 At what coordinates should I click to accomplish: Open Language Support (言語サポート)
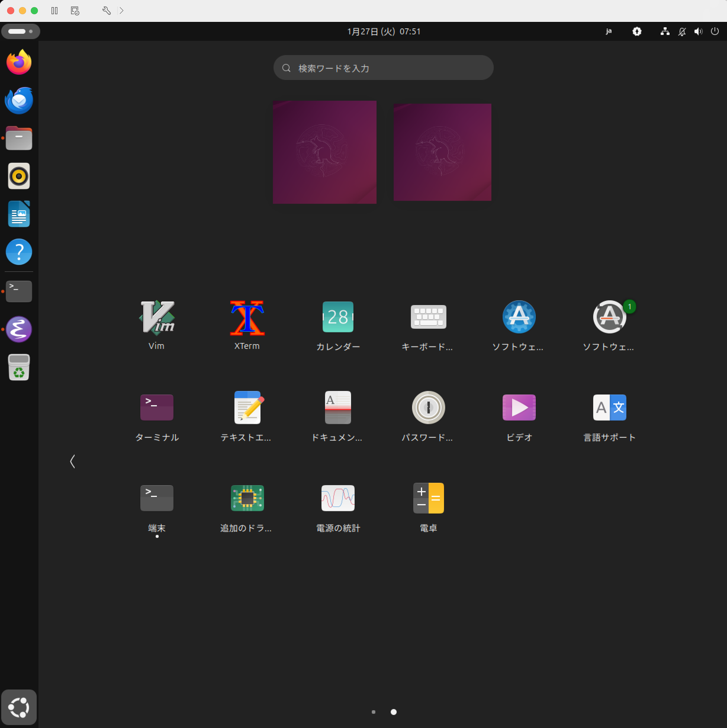tap(609, 408)
